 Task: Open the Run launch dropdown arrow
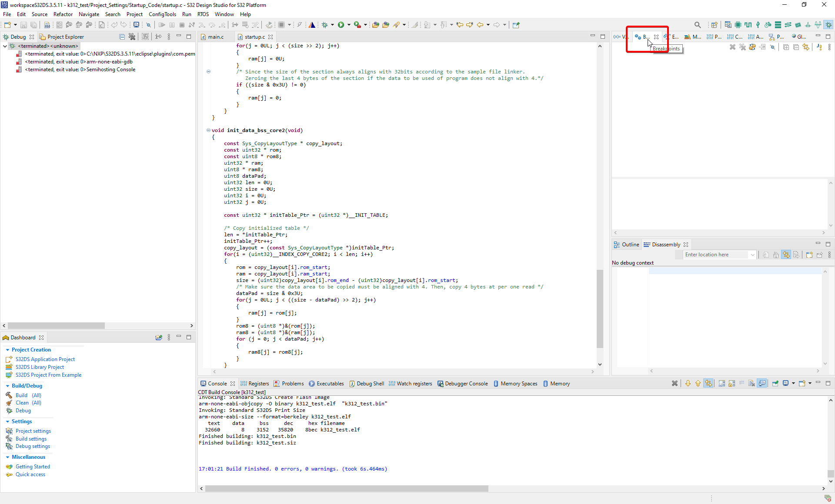click(349, 25)
